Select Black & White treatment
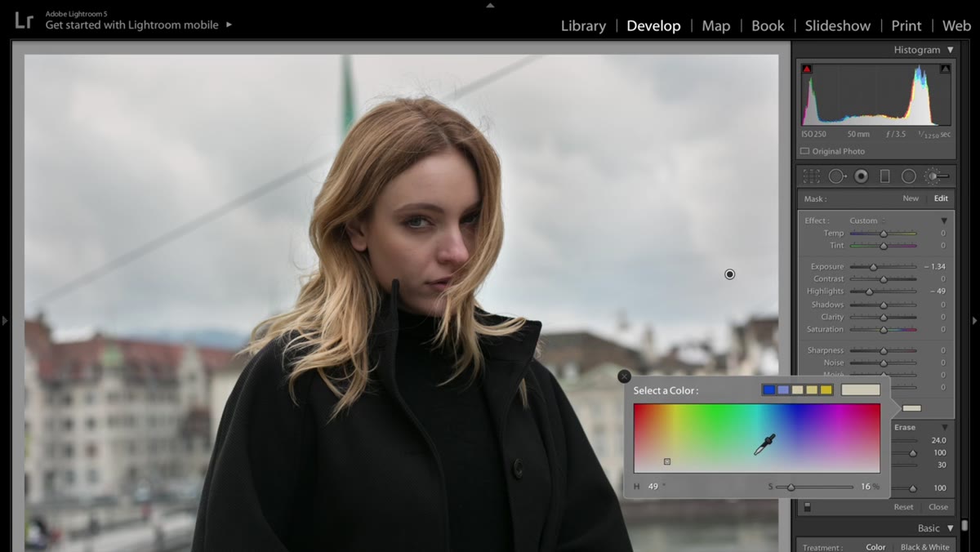Image resolution: width=980 pixels, height=552 pixels. 924,547
